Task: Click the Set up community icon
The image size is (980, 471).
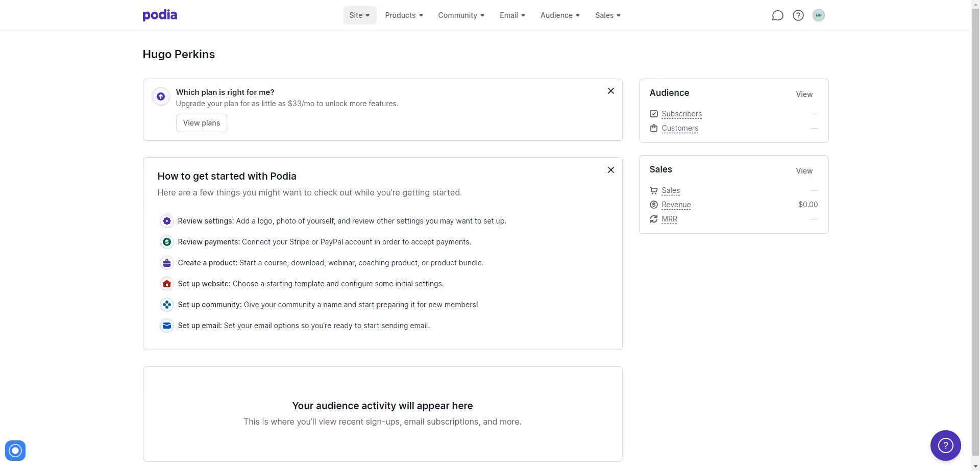Action: 167,305
